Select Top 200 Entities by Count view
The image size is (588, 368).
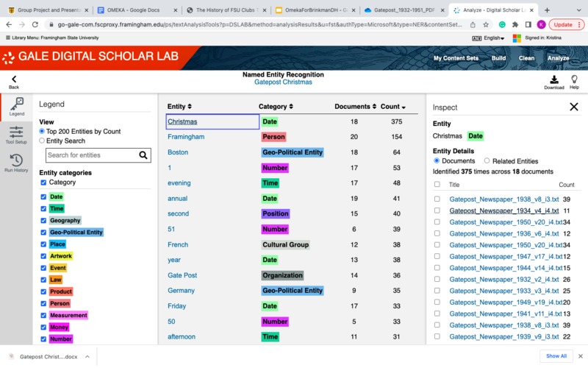(42, 131)
